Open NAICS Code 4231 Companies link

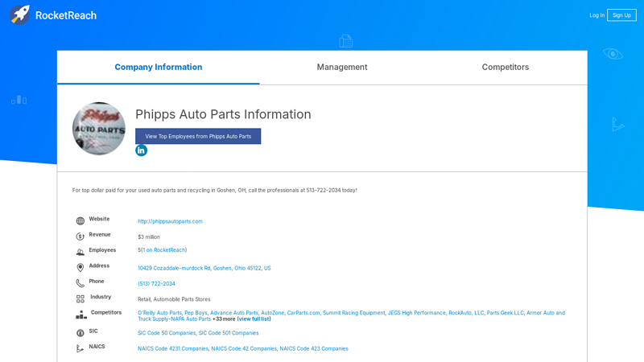(173, 348)
